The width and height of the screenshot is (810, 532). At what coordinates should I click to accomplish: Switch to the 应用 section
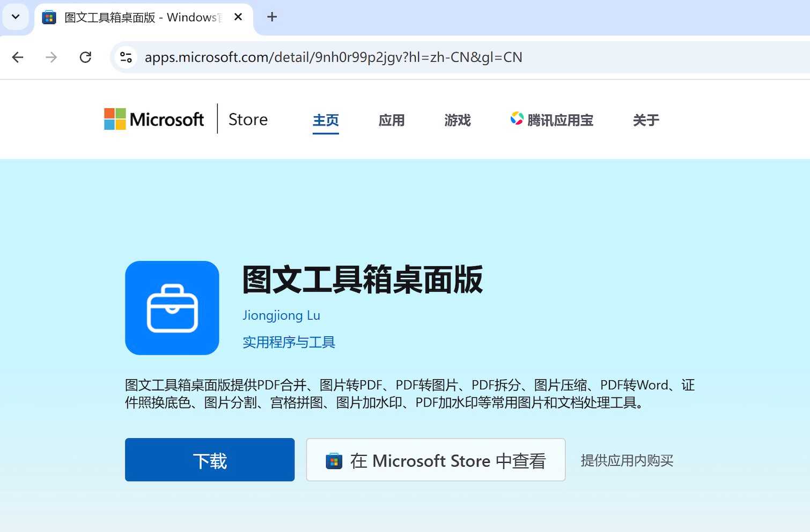coord(391,120)
